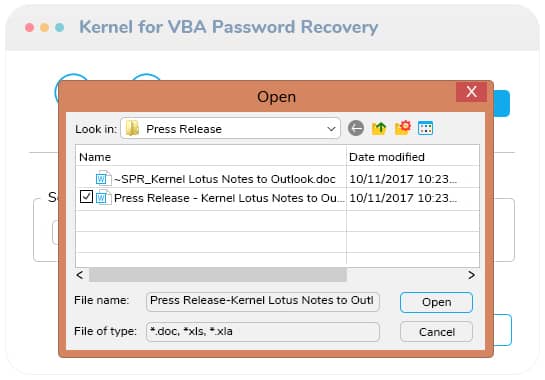This screenshot has width=545, height=380.
Task: Click the teal window dot
Action: [60, 27]
